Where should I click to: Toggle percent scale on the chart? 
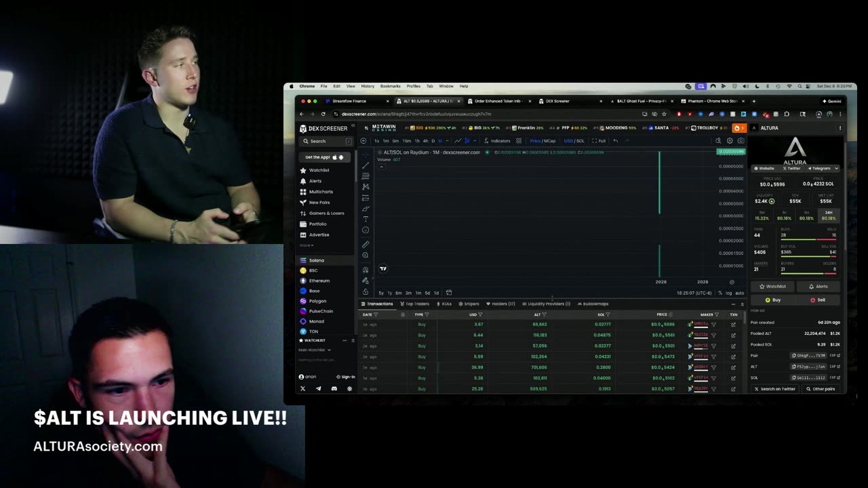(x=721, y=293)
